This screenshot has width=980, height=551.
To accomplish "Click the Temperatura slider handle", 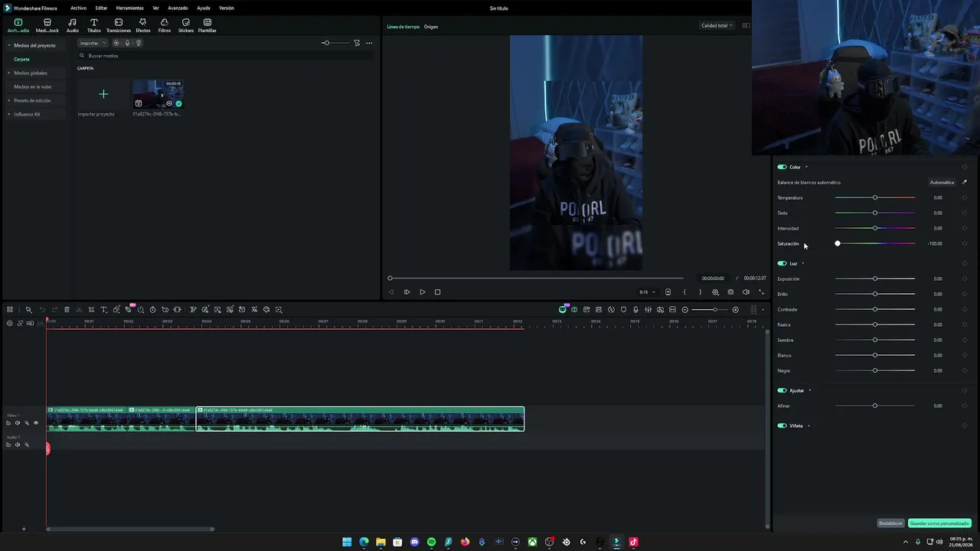I will (875, 197).
